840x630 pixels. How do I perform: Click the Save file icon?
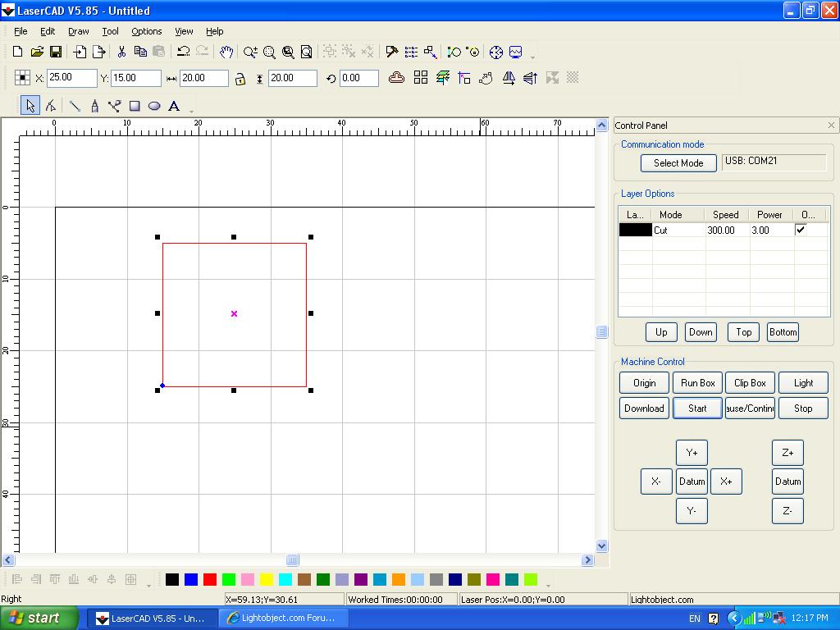click(56, 52)
